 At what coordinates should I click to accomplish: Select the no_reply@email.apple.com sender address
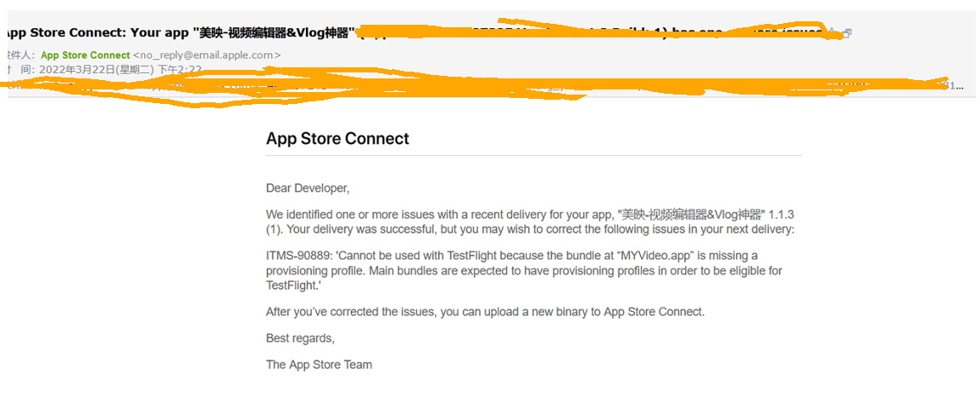(207, 55)
